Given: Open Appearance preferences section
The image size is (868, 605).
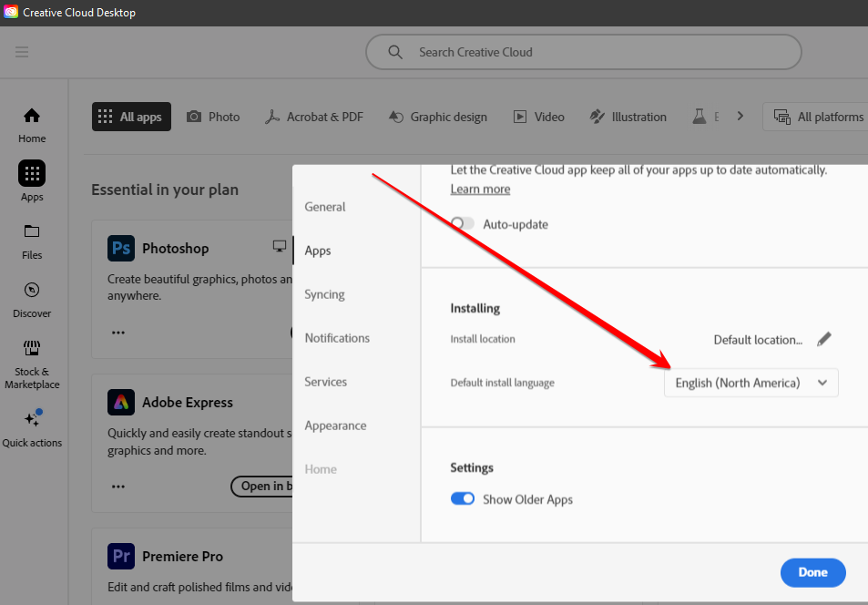Looking at the screenshot, I should (x=335, y=426).
